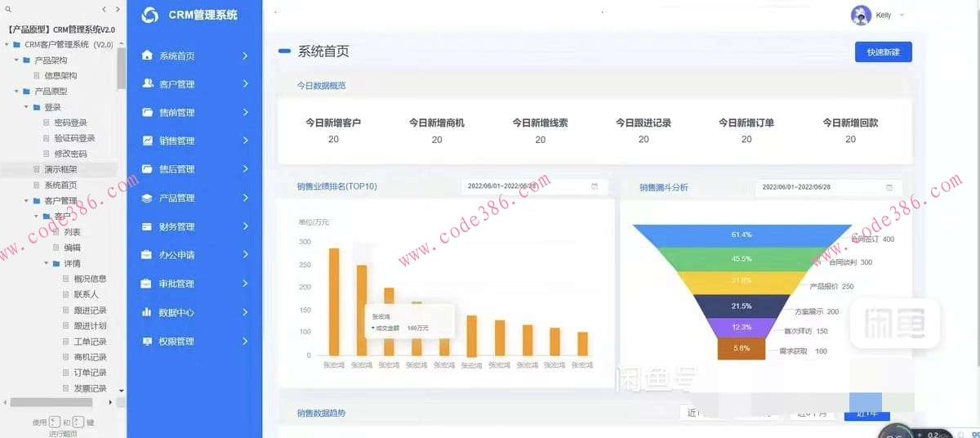Screen dimensions: 980x438
Task: Select 列表 in the page tree
Action: coord(72,232)
